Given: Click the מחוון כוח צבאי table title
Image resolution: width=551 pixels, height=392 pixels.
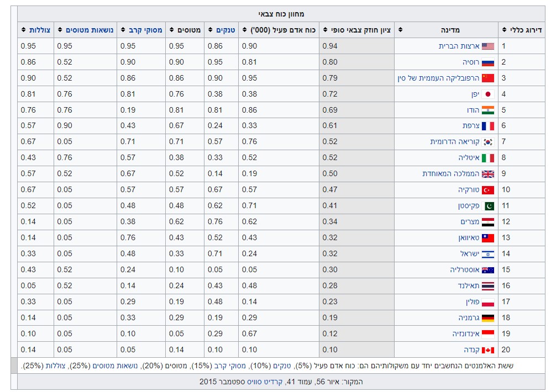Looking at the screenshot, I should [281, 14].
